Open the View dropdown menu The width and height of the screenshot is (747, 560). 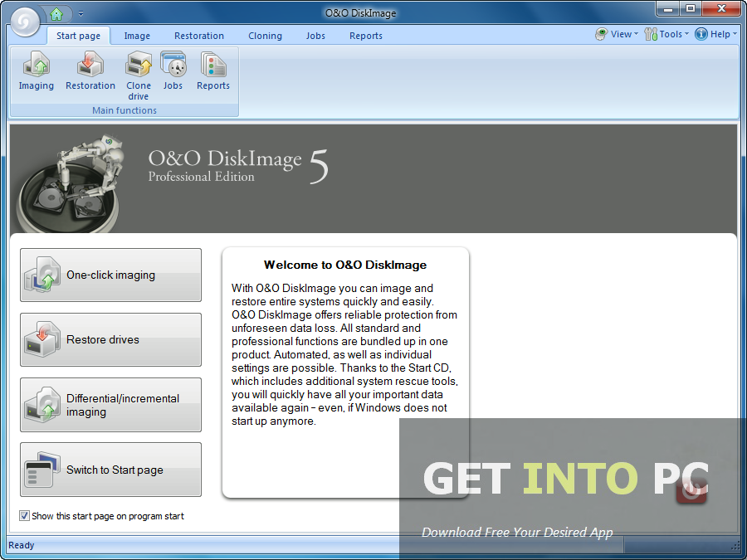pyautogui.click(x=617, y=34)
